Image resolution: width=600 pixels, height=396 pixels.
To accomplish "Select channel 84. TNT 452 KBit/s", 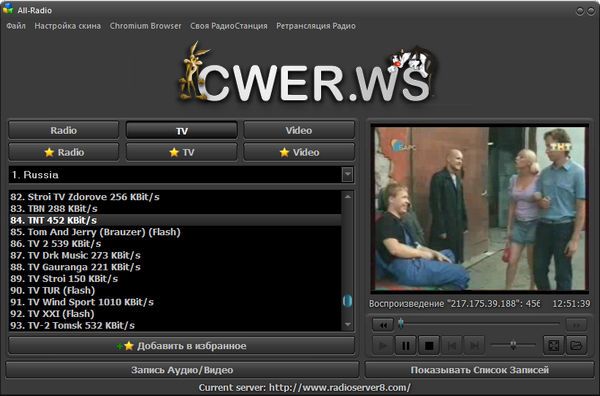I will coord(175,220).
